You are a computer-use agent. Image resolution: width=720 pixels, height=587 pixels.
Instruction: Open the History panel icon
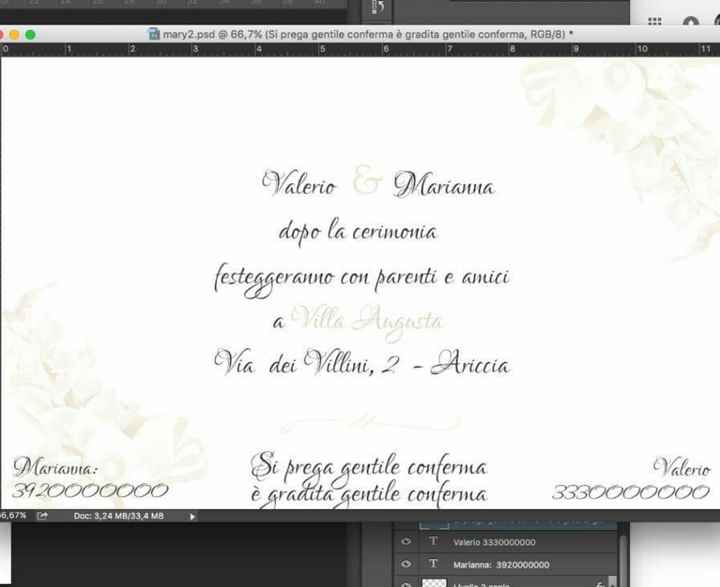378,9
